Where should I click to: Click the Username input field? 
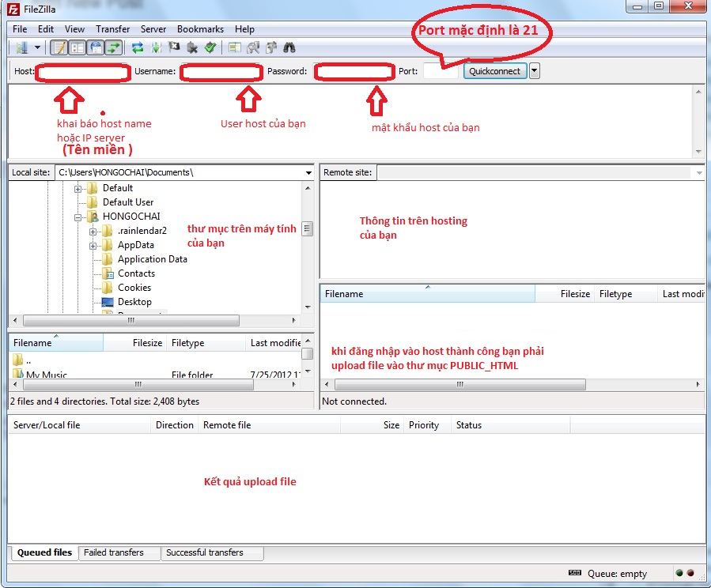[221, 73]
